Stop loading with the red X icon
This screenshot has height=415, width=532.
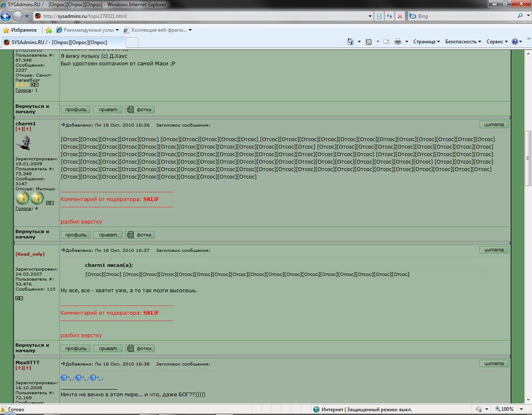(400, 16)
